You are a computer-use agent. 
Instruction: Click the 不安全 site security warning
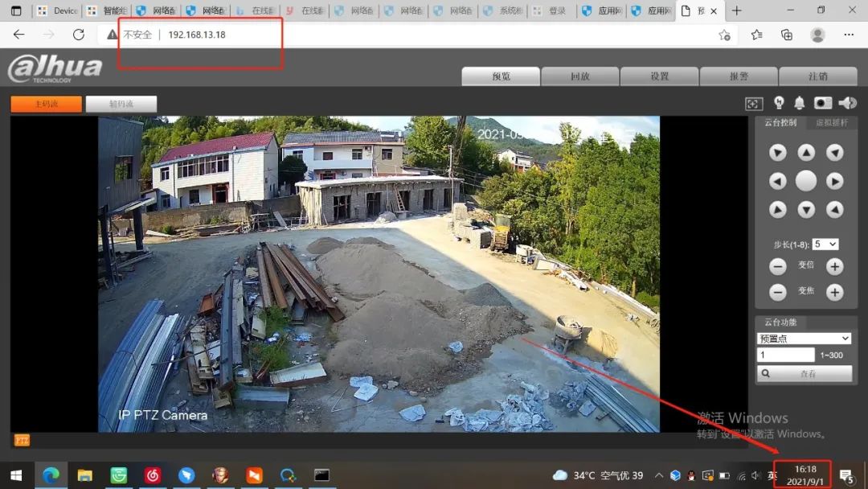(x=129, y=35)
